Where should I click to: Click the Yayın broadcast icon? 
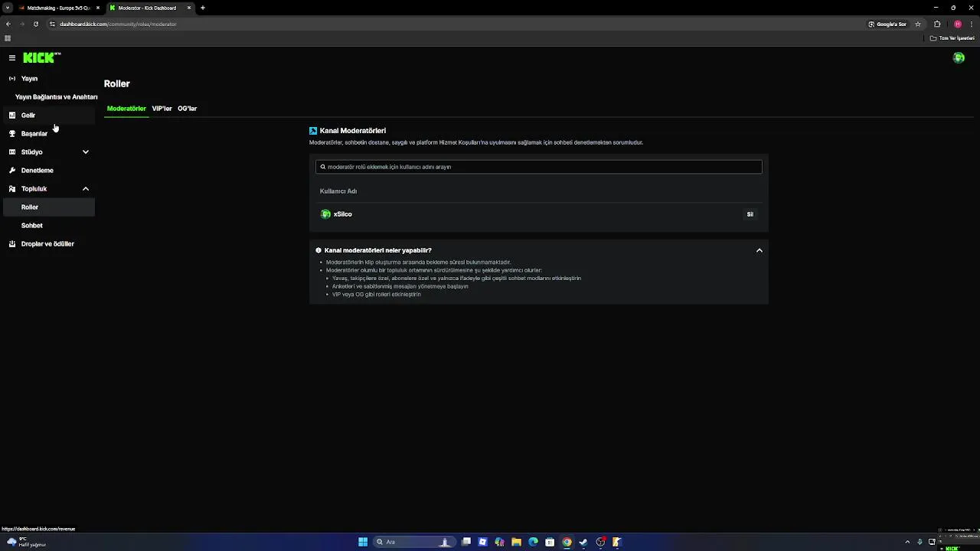(x=12, y=78)
